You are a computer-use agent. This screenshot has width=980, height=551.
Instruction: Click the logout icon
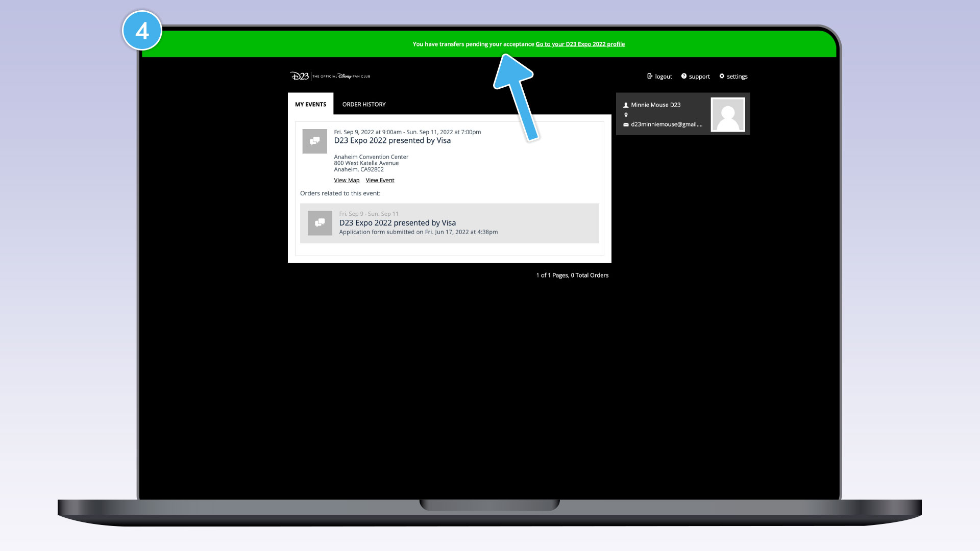click(x=650, y=76)
